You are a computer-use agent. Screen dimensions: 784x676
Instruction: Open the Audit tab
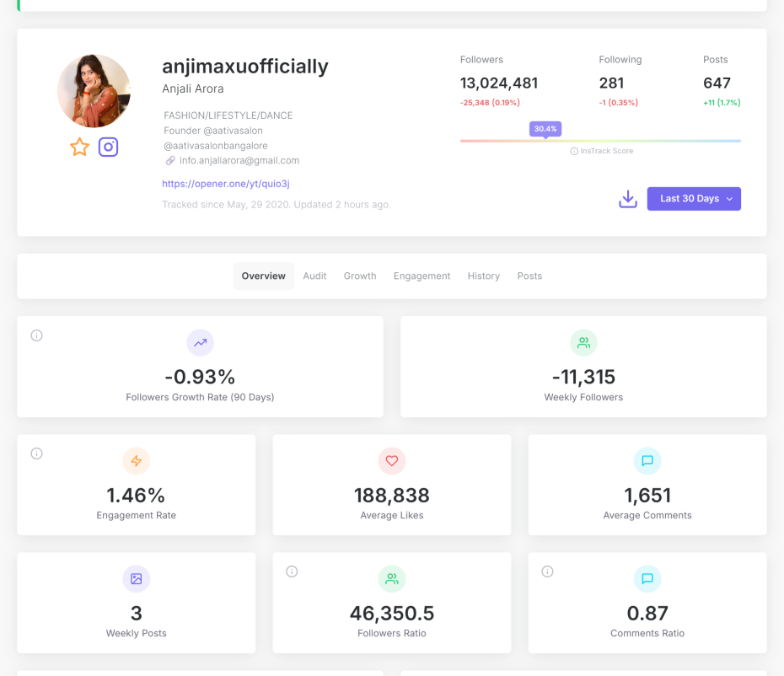(x=314, y=276)
